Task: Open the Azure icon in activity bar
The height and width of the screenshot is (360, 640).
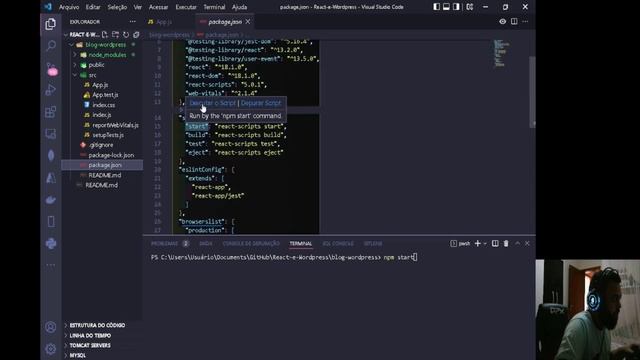Action: 51,178
